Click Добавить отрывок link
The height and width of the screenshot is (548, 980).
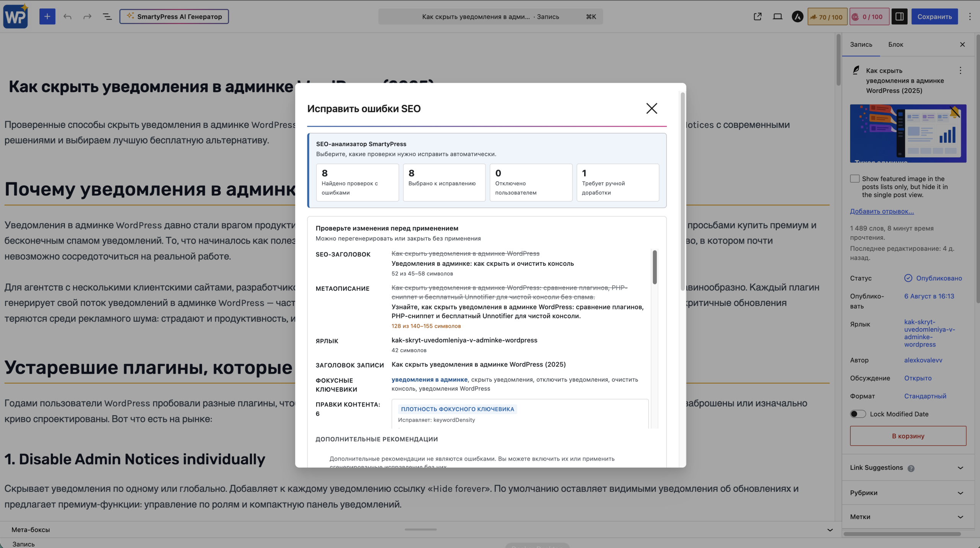point(882,211)
